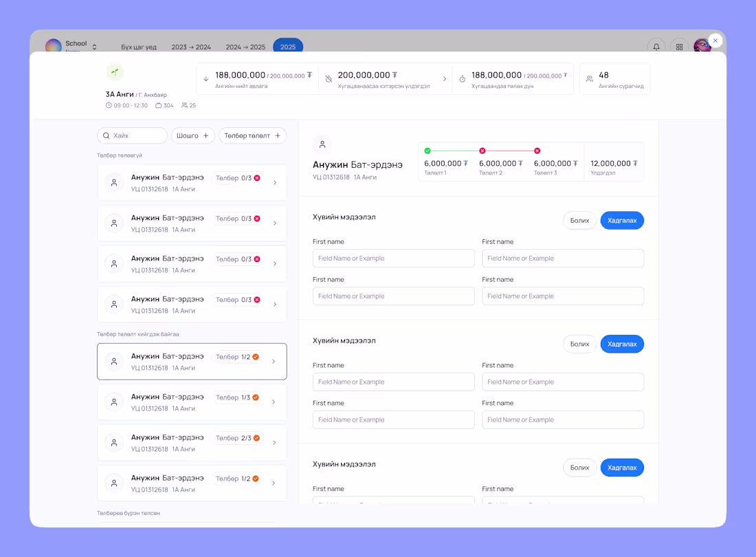
Task: Click the 6,000,000 ₮ Төлөлт 1 amount
Action: (x=446, y=164)
